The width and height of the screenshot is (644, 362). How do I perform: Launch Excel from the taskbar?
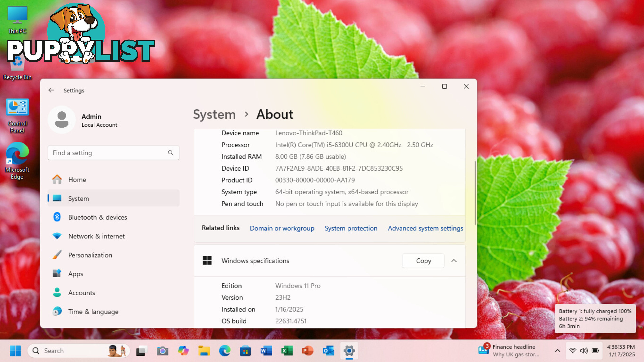tap(287, 351)
